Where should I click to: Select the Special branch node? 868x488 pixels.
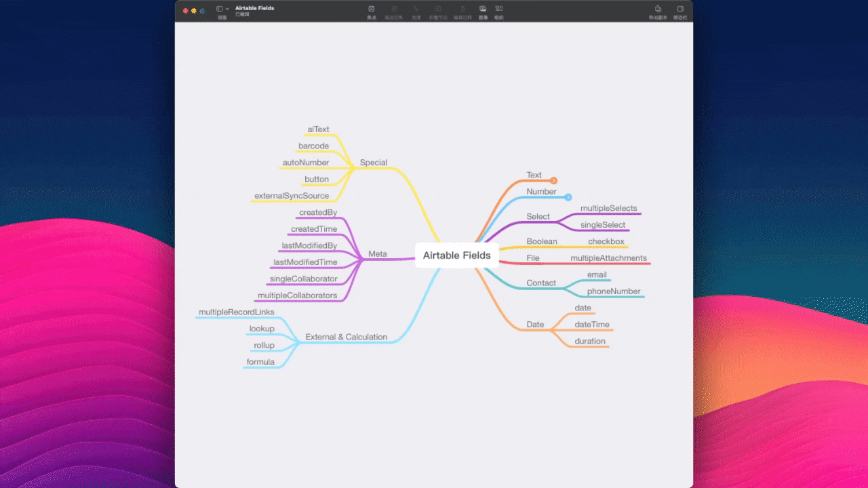coord(374,163)
